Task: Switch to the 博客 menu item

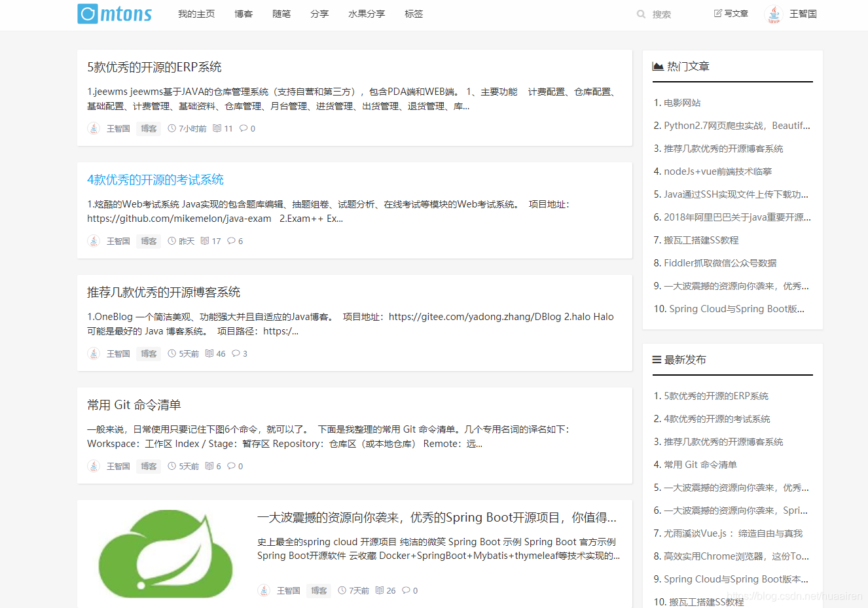Action: [x=243, y=14]
